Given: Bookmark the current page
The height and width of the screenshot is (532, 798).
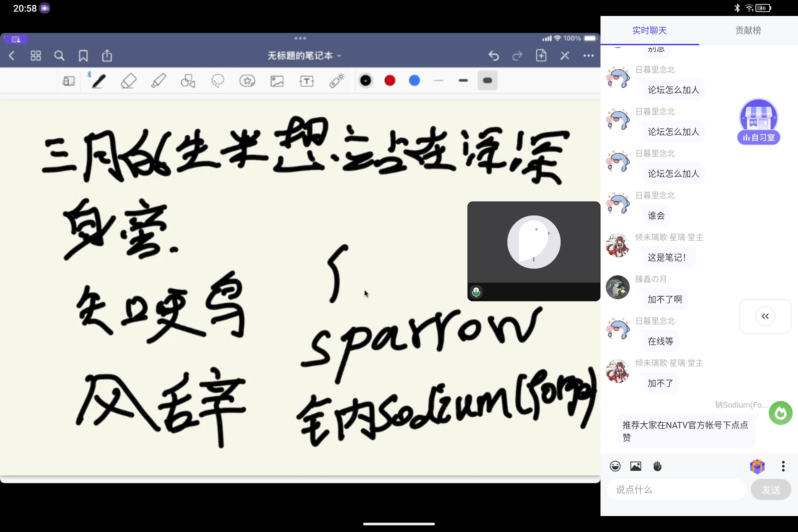Looking at the screenshot, I should click(x=83, y=56).
